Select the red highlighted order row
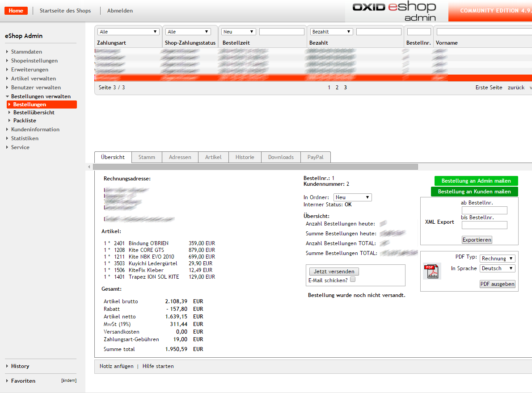 click(313, 78)
